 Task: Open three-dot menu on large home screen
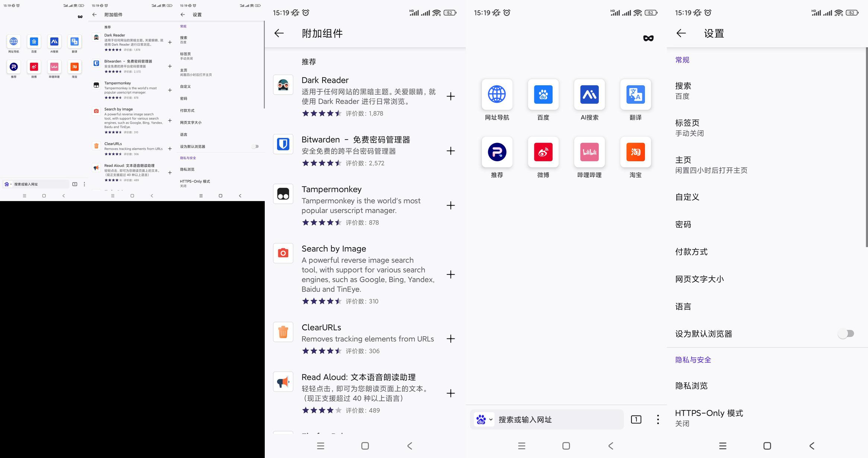click(658, 420)
